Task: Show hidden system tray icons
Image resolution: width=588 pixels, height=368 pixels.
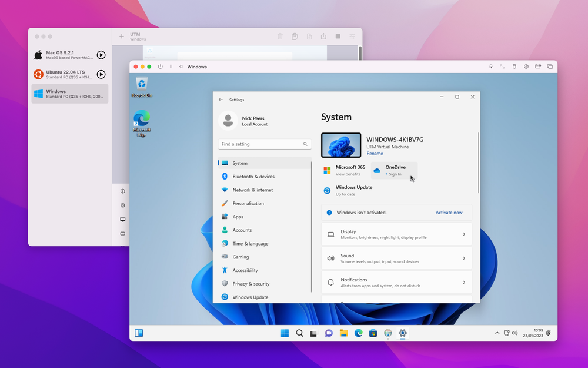Action: (496, 333)
